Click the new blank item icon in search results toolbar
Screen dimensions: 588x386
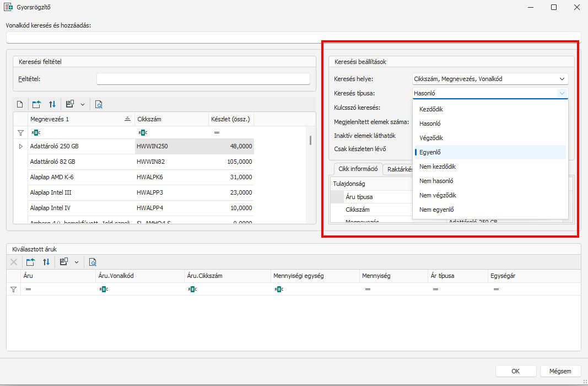19,104
